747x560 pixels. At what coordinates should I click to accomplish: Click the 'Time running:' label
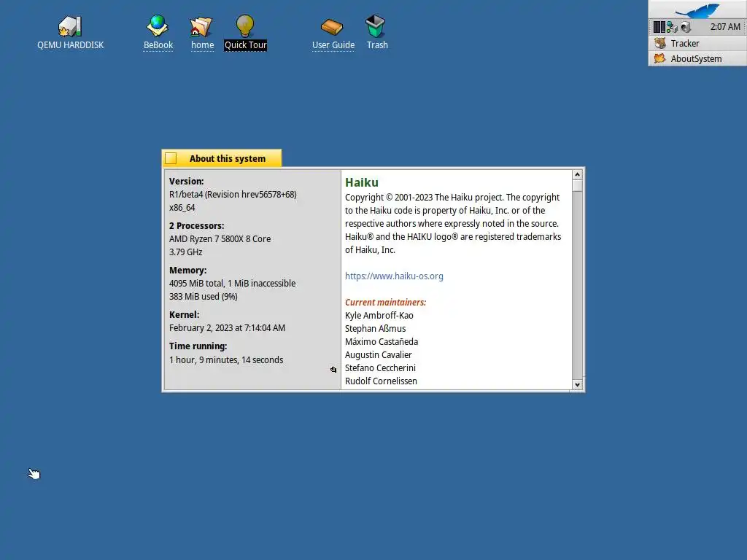pyautogui.click(x=198, y=346)
